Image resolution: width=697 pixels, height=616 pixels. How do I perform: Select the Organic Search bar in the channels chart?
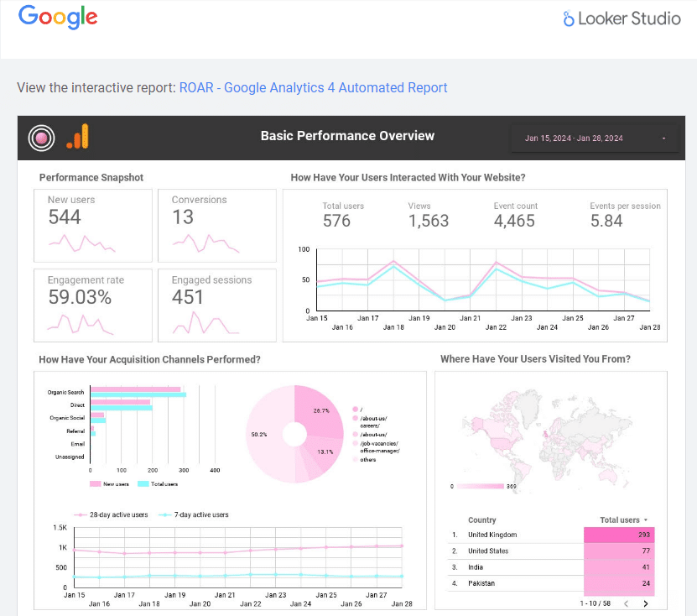pos(134,389)
